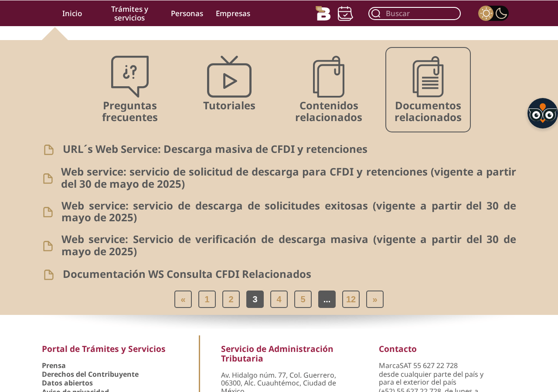Screen dimensions: 558x392
Task: Open the calendar appointments icon
Action: tap(345, 14)
